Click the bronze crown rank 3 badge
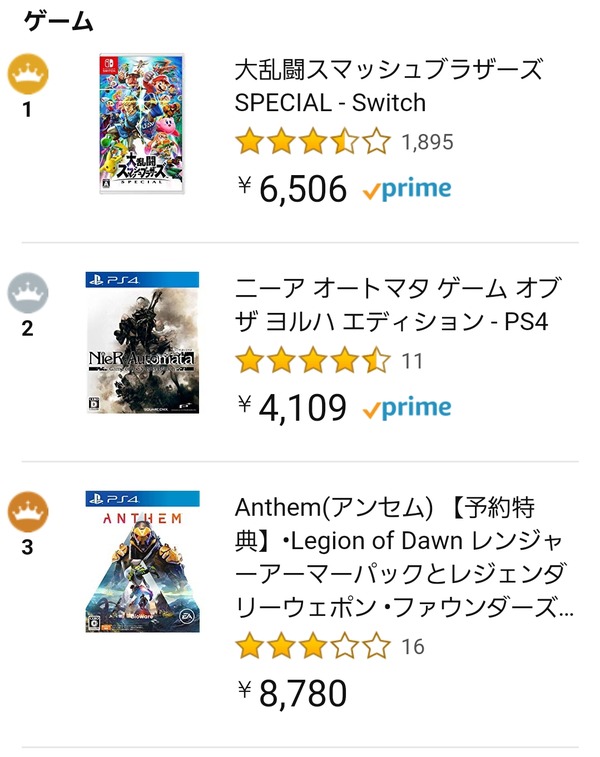Image resolution: width=600 pixels, height=757 pixels. point(28,512)
